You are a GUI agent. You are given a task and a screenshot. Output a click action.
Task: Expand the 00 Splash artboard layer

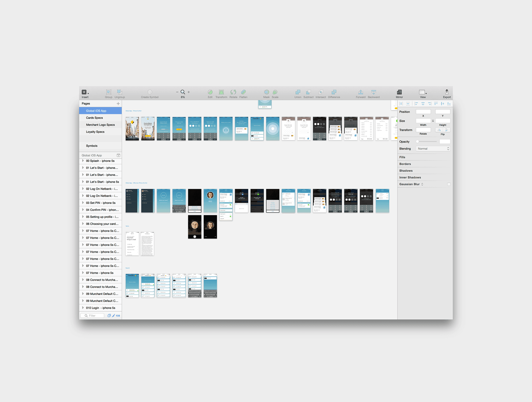[83, 161]
